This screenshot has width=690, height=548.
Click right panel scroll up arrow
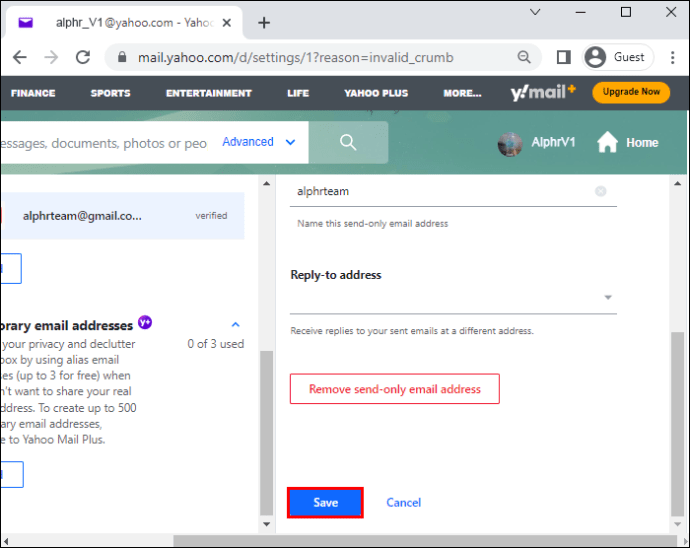(x=678, y=183)
